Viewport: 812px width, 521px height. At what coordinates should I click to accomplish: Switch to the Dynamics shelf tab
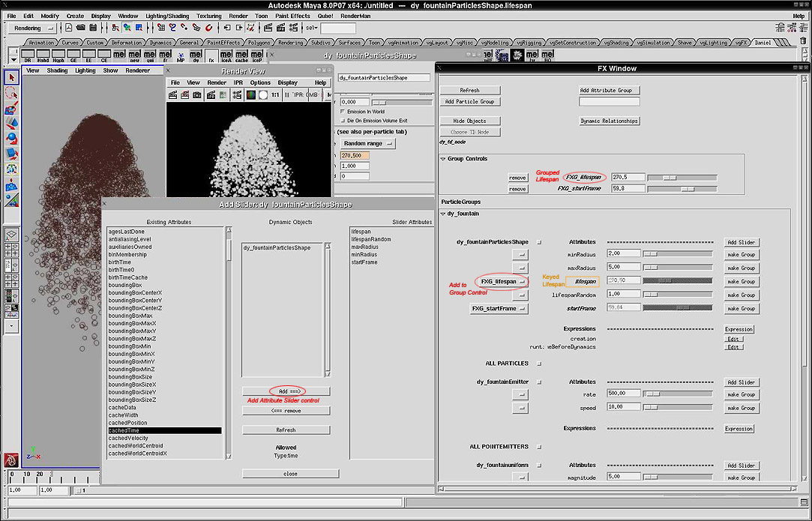click(160, 43)
